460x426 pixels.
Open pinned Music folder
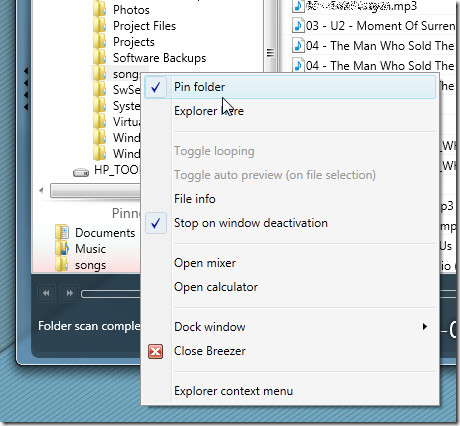pos(90,249)
